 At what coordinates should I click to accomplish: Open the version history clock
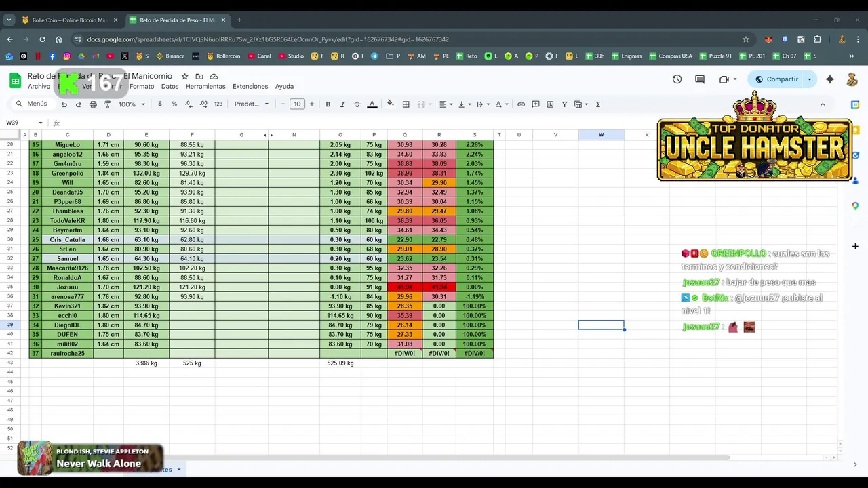click(677, 79)
